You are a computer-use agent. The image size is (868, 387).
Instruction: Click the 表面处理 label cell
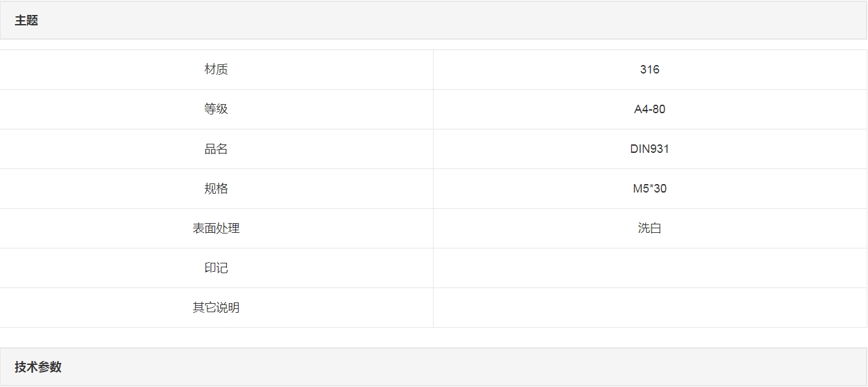tap(216, 228)
